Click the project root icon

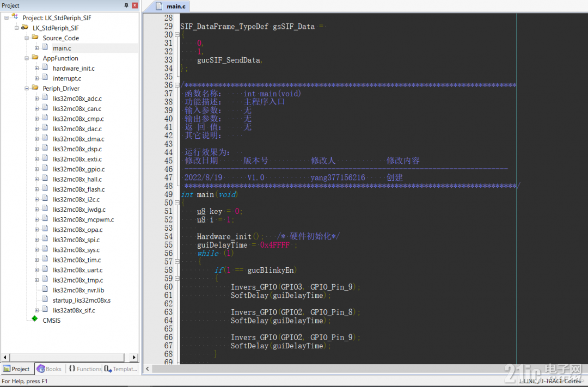tap(15, 16)
